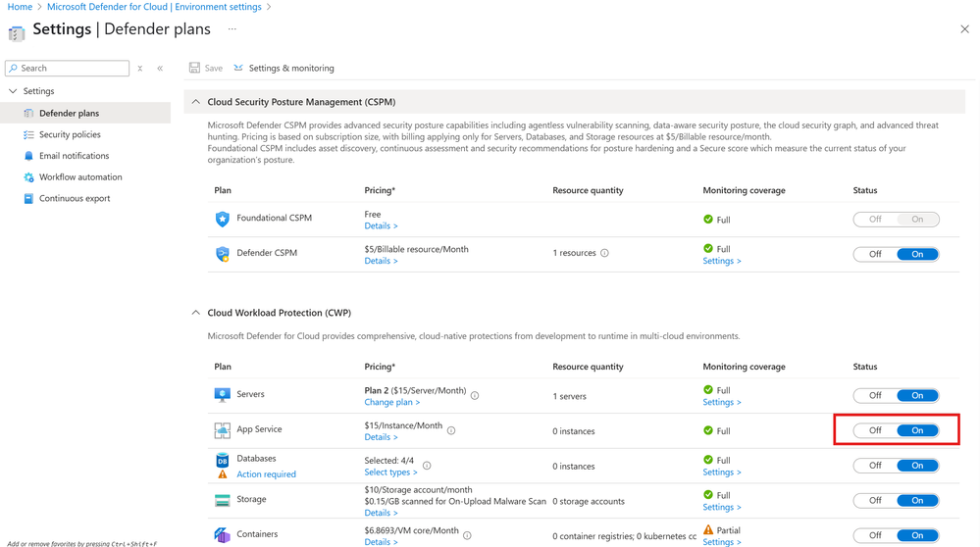
Task: Open Settings link for Storage coverage
Action: pyautogui.click(x=722, y=507)
